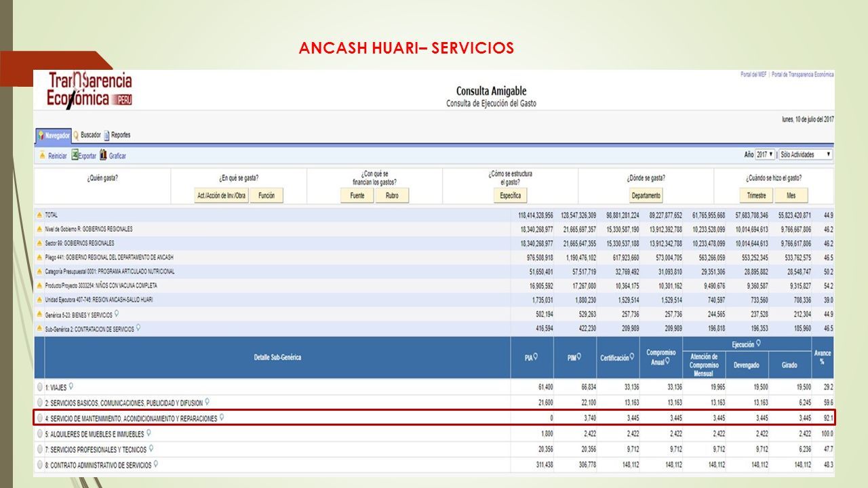This screenshot has width=868, height=488.
Task: Select radio for 8: CONTRATO ADMINISTRATIVO DE SERVICIOS
Action: click(x=40, y=465)
